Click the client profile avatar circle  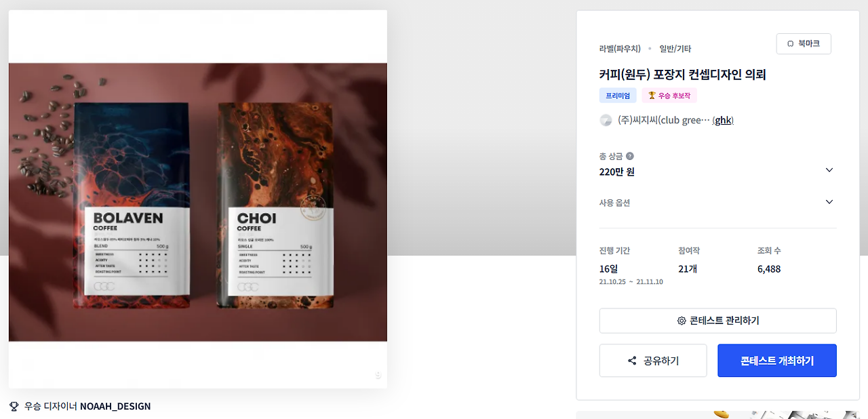click(x=606, y=120)
